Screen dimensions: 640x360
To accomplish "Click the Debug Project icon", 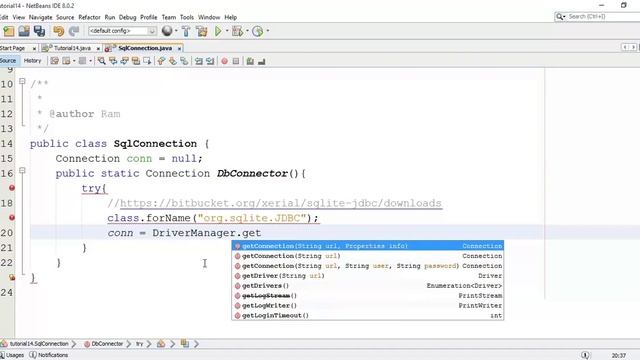I will point(237,31).
